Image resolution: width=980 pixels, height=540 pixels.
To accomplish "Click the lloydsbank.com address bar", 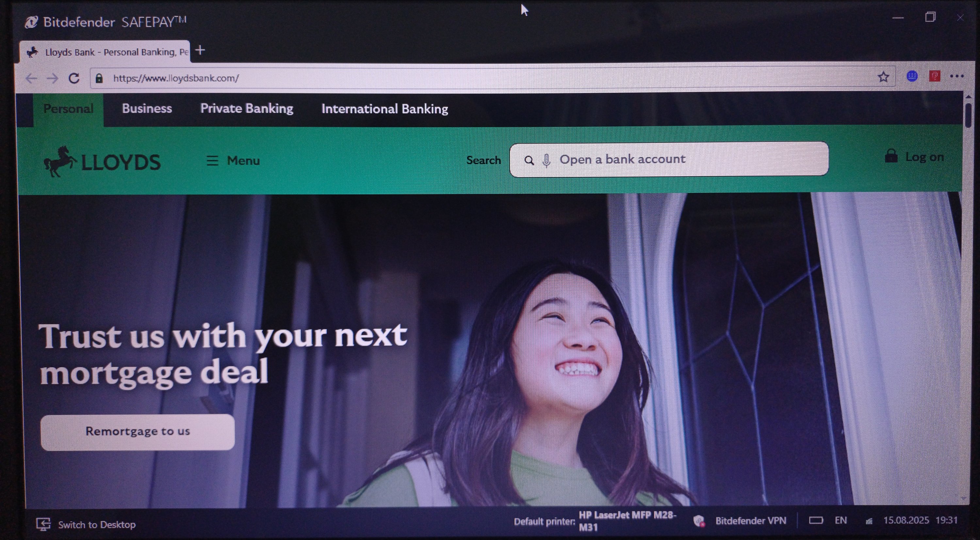I will click(x=492, y=78).
